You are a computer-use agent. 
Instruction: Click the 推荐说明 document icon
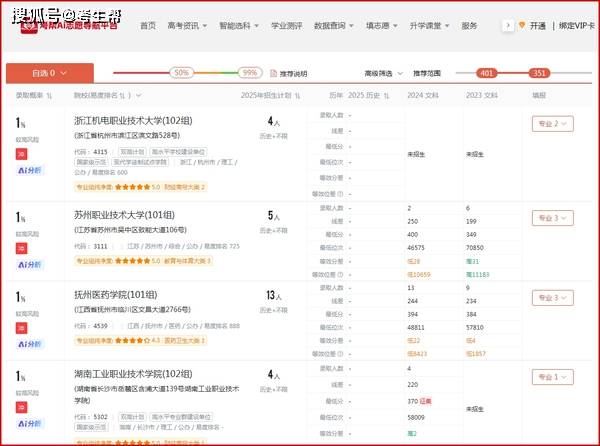click(275, 73)
